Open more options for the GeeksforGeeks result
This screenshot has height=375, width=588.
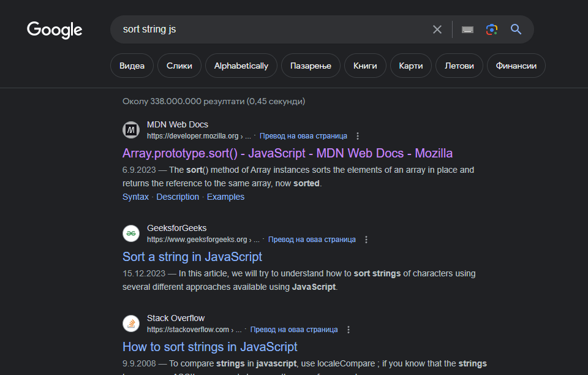pos(366,239)
